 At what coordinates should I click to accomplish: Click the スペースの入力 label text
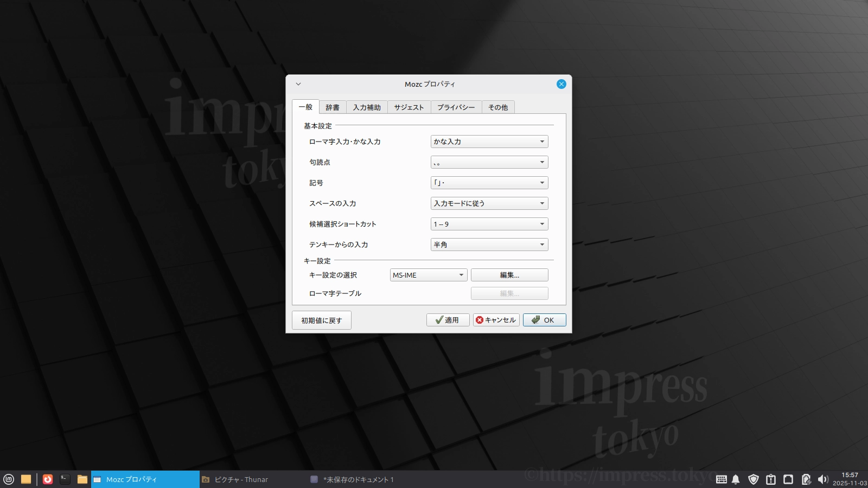tap(333, 203)
